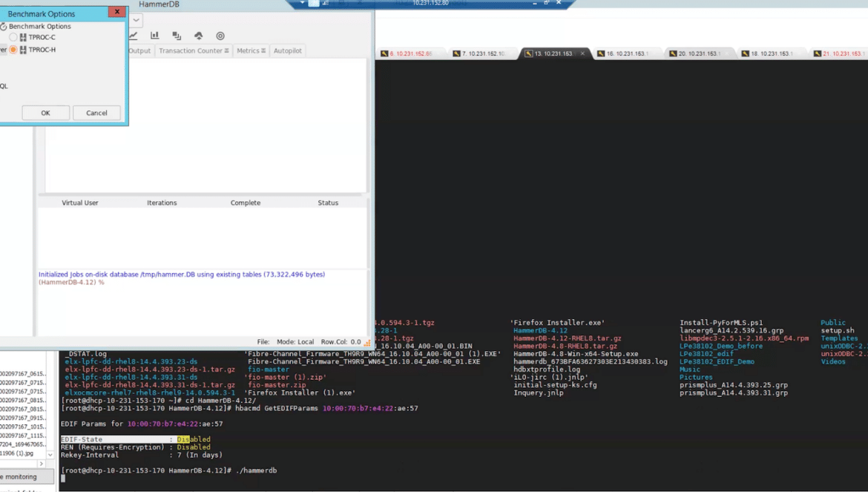This screenshot has height=492, width=868.
Task: Switch to the Autopilot tab
Action: tap(288, 51)
